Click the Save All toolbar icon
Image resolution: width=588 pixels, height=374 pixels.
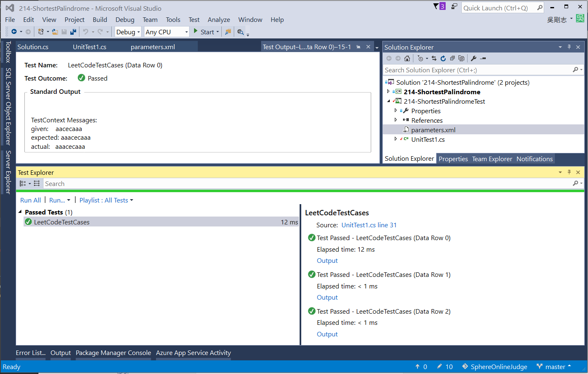tap(73, 32)
